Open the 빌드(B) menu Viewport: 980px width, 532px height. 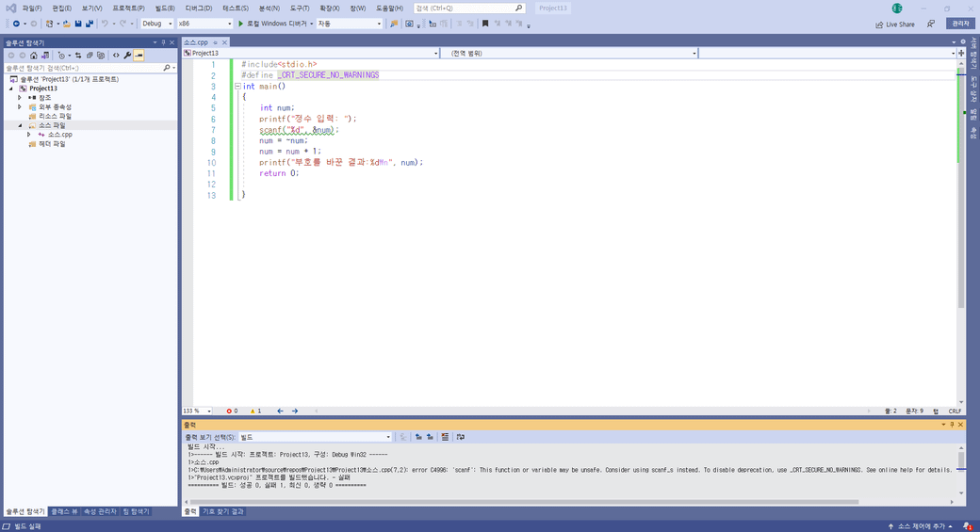click(165, 8)
